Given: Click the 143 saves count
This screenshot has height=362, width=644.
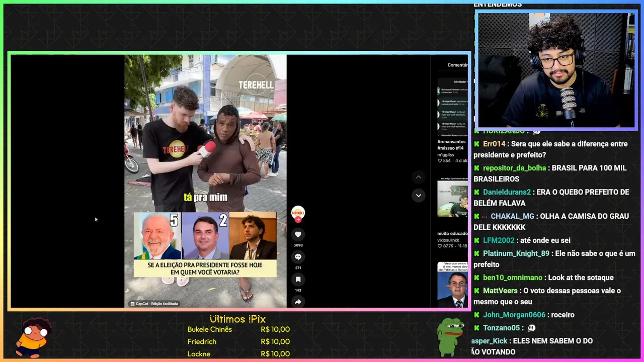Looking at the screenshot, I should pyautogui.click(x=298, y=290).
